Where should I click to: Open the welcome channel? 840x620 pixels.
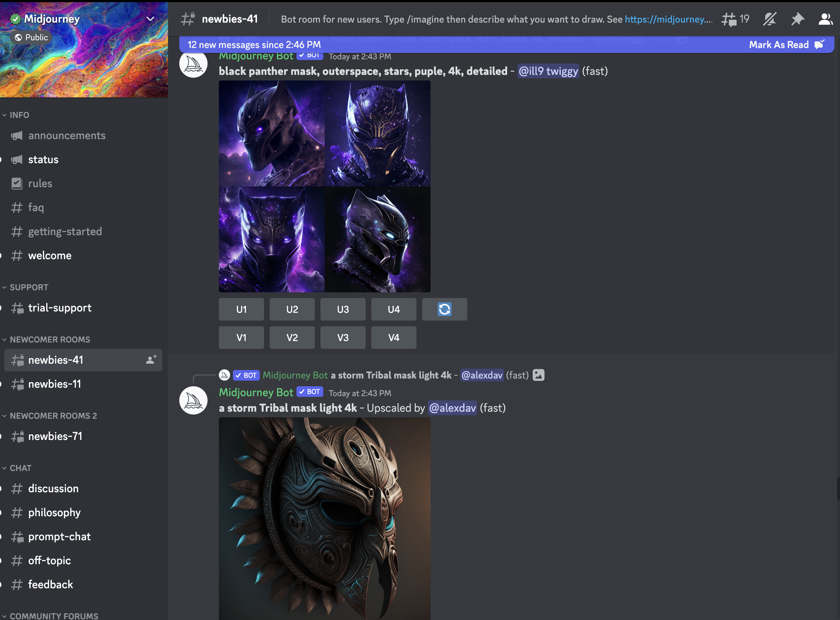click(x=83, y=256)
